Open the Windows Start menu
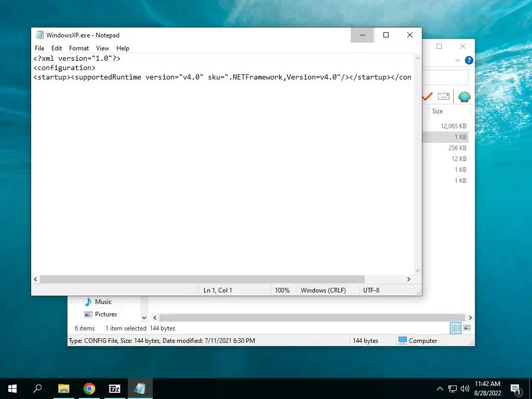532x399 pixels. [12, 389]
